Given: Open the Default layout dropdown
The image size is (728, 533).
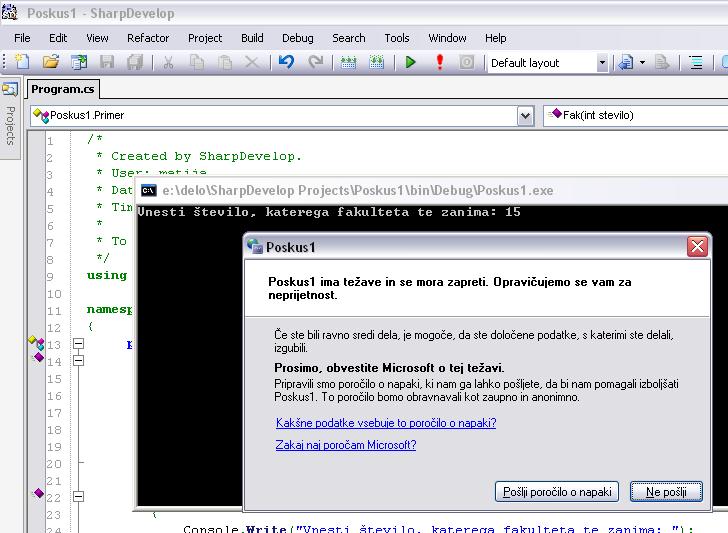Looking at the screenshot, I should 602,63.
